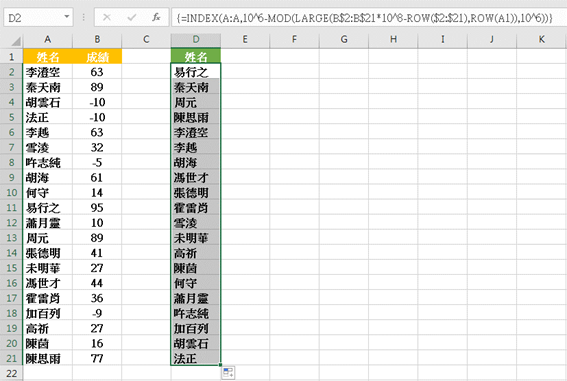This screenshot has width=567, height=381.
Task: Click cell A7 containing 雪淩
Action: [x=48, y=147]
